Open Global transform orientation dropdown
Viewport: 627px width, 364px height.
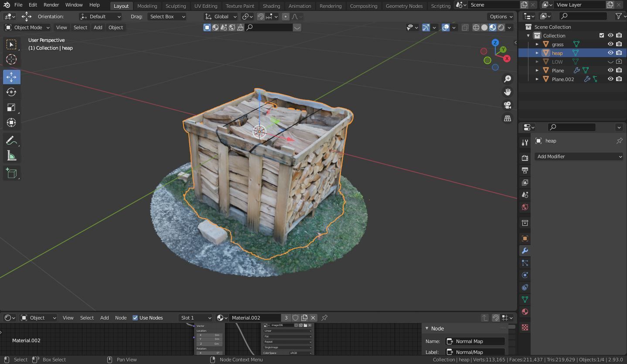click(221, 17)
